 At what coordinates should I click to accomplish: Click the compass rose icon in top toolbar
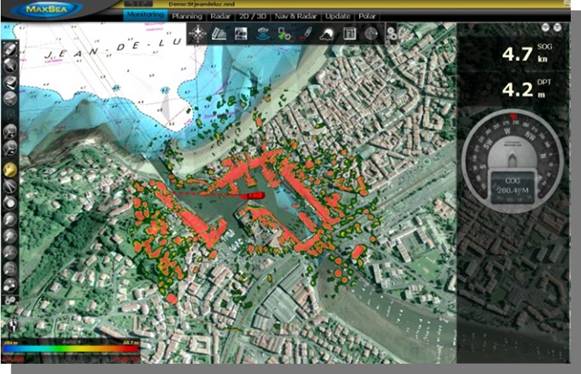[x=197, y=34]
